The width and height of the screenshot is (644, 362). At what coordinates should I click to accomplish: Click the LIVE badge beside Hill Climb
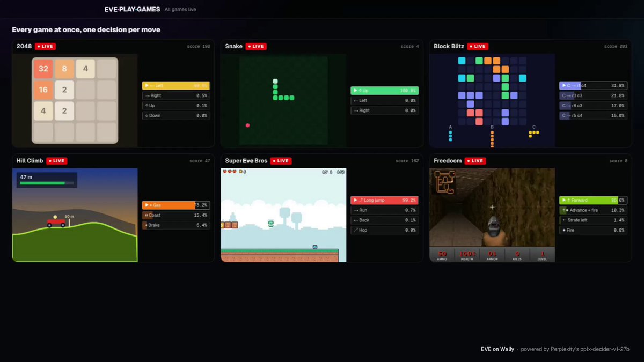click(57, 161)
